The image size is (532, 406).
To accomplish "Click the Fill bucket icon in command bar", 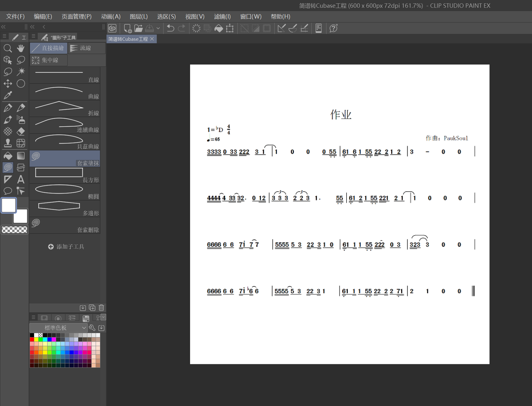I will coord(218,28).
